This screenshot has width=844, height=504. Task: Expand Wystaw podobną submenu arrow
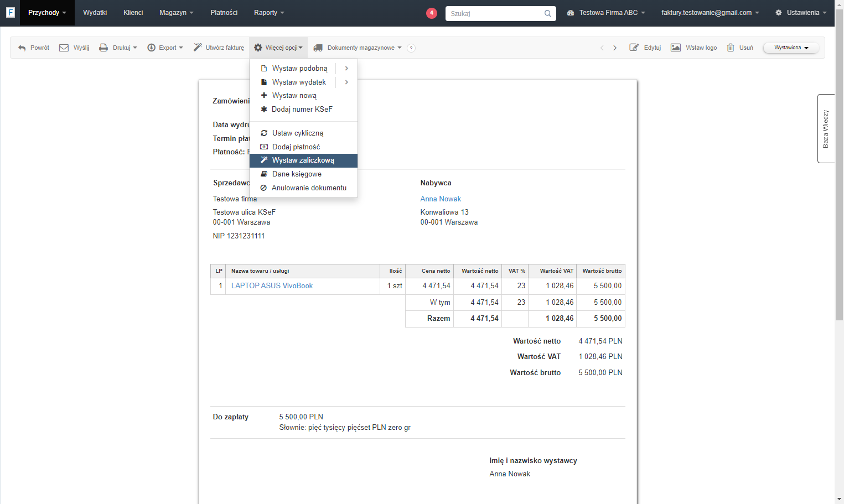tap(346, 69)
